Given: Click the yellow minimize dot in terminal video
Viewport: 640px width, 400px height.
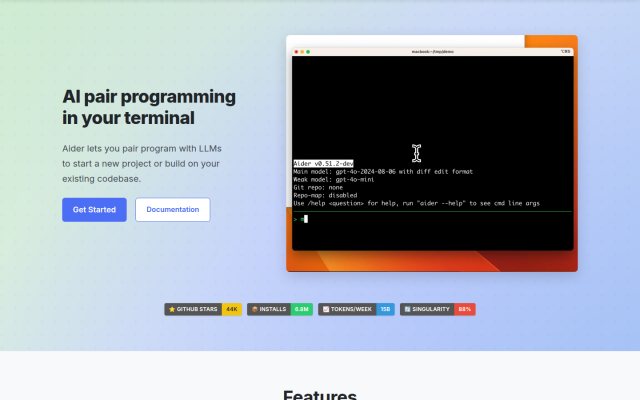Looking at the screenshot, I should [x=302, y=52].
